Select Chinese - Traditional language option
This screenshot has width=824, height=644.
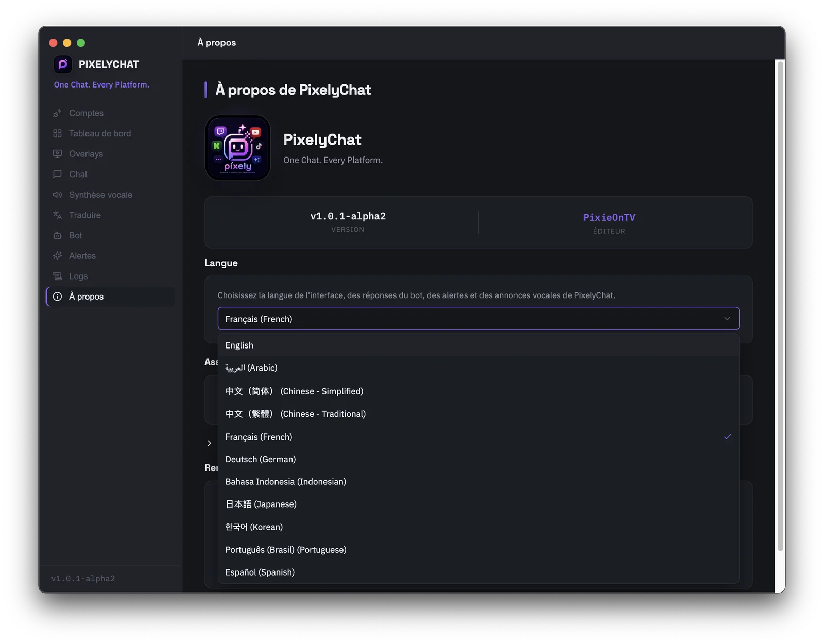(x=478, y=414)
